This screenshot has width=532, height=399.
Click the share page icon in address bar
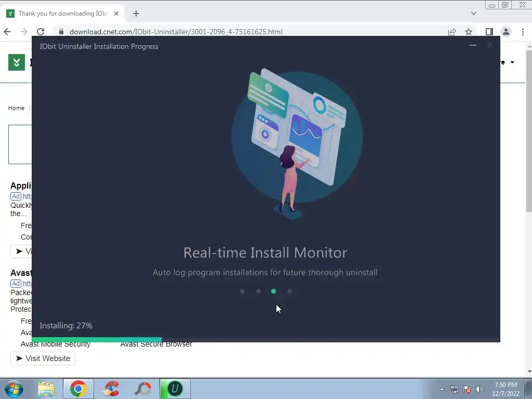tap(452, 32)
